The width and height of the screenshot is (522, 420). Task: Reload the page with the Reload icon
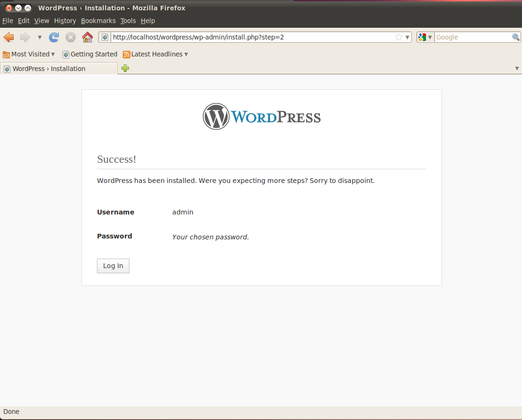pyautogui.click(x=54, y=37)
